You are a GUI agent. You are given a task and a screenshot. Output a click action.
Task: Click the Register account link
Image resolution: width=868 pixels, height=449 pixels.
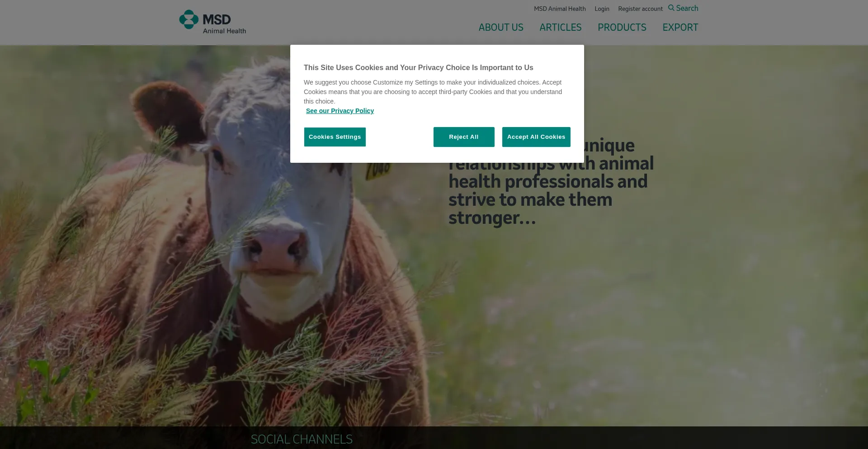640,9
